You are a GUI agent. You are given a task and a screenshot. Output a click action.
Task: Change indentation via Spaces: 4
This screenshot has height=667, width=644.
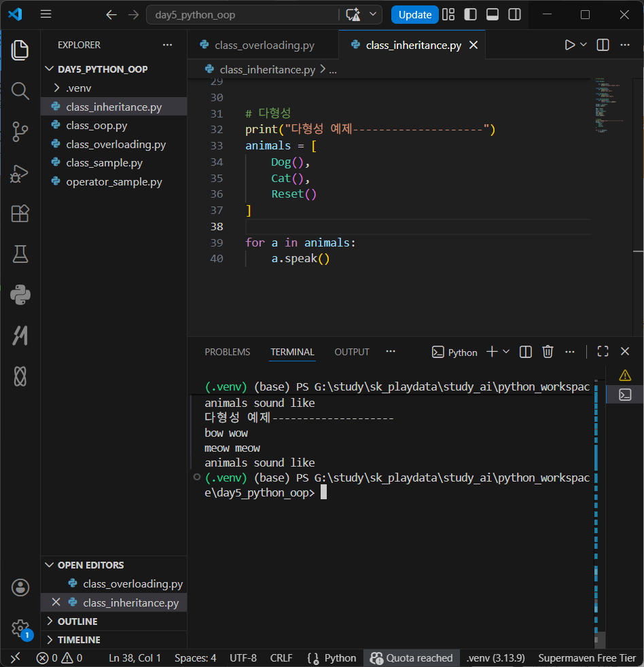click(x=195, y=658)
